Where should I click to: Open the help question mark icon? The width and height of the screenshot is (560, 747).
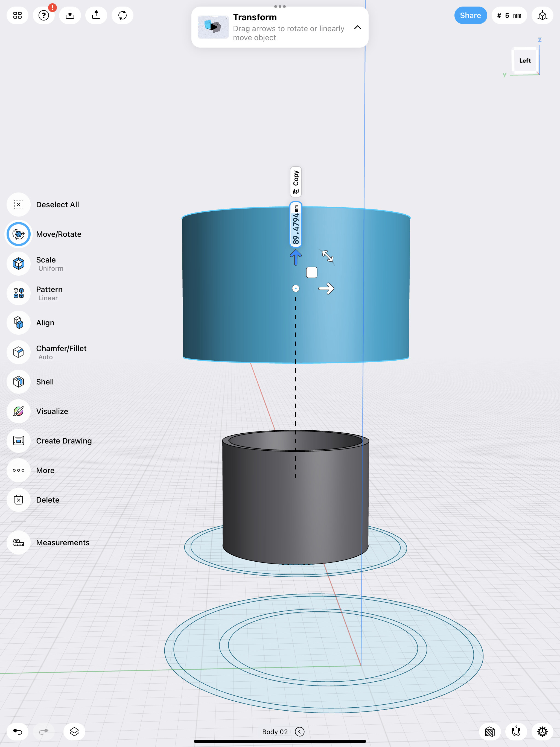[43, 16]
